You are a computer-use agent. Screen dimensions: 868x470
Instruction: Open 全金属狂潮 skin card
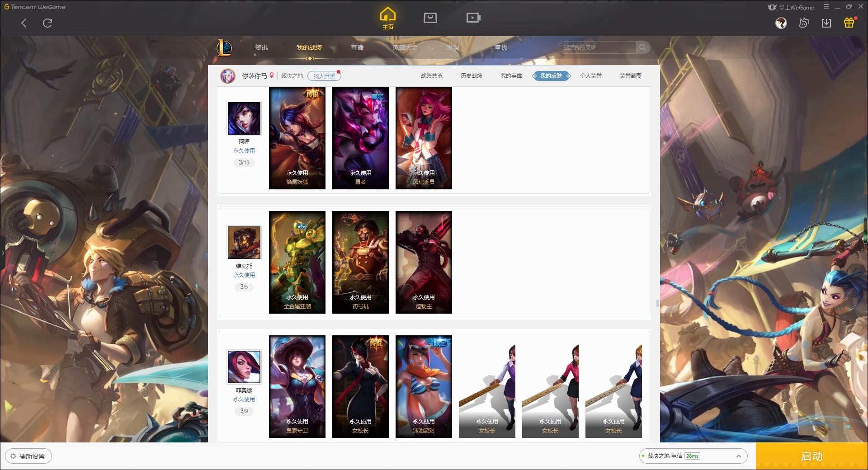(297, 262)
